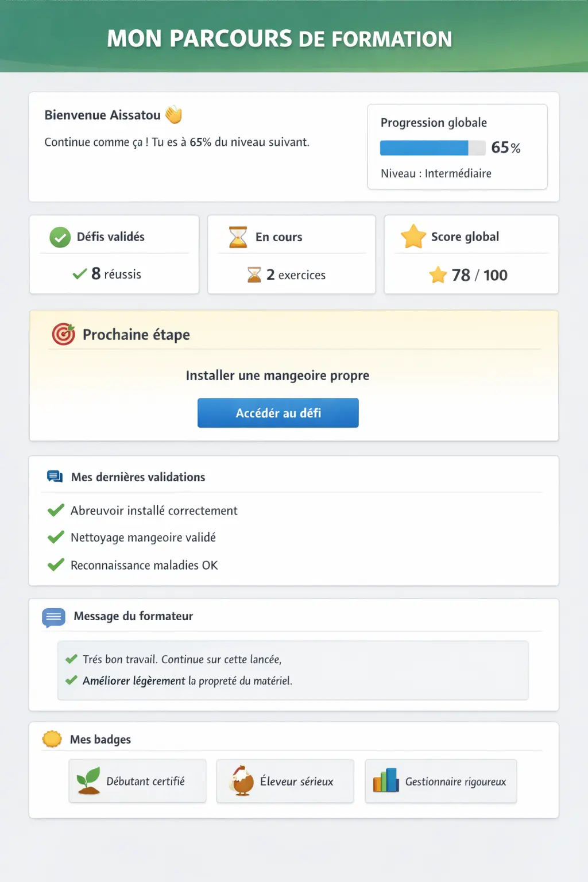Click checkmark beside Reconnaissance maladies OK
The height and width of the screenshot is (882, 588).
[56, 565]
